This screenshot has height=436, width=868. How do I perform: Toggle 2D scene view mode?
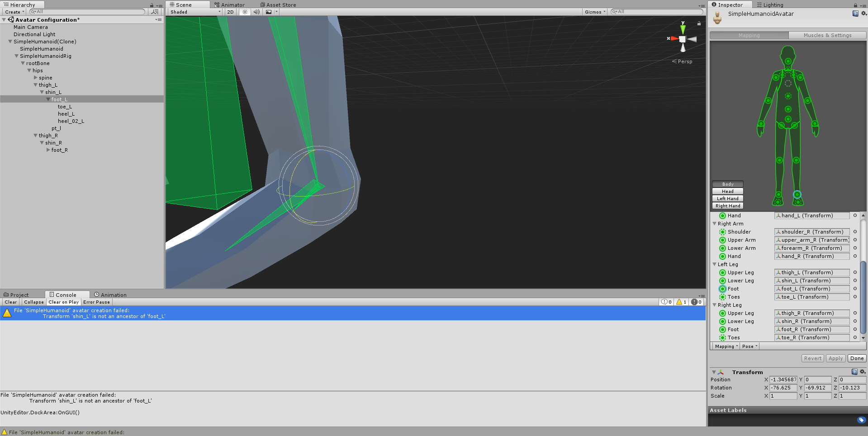pyautogui.click(x=230, y=12)
